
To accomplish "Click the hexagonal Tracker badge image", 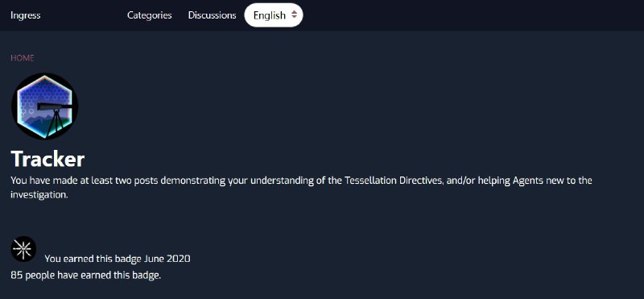I will (45, 106).
